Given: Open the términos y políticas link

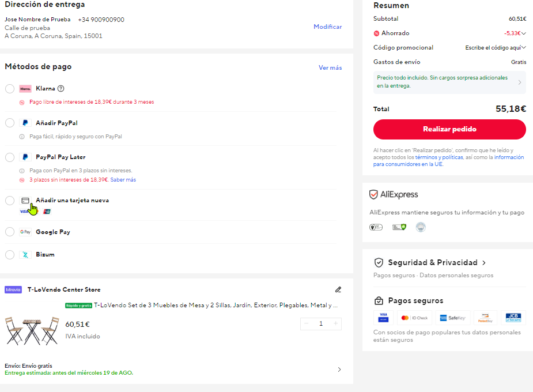Looking at the screenshot, I should click(x=439, y=157).
